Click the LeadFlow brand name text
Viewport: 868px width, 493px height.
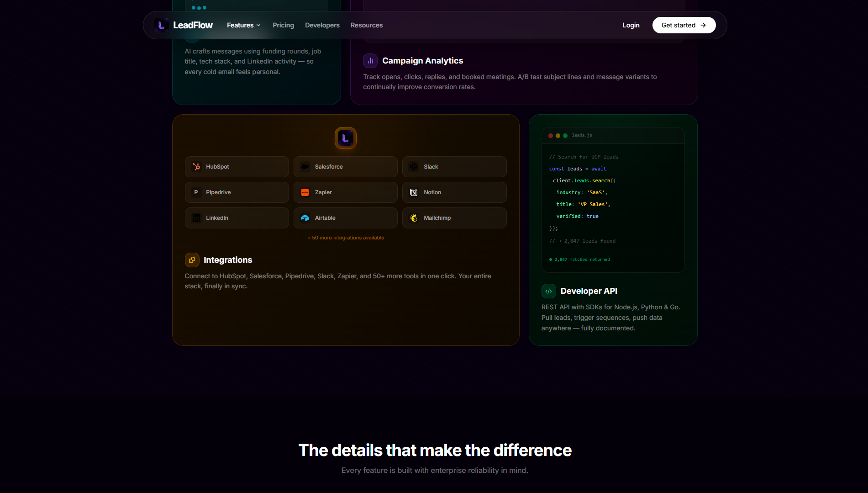point(193,25)
